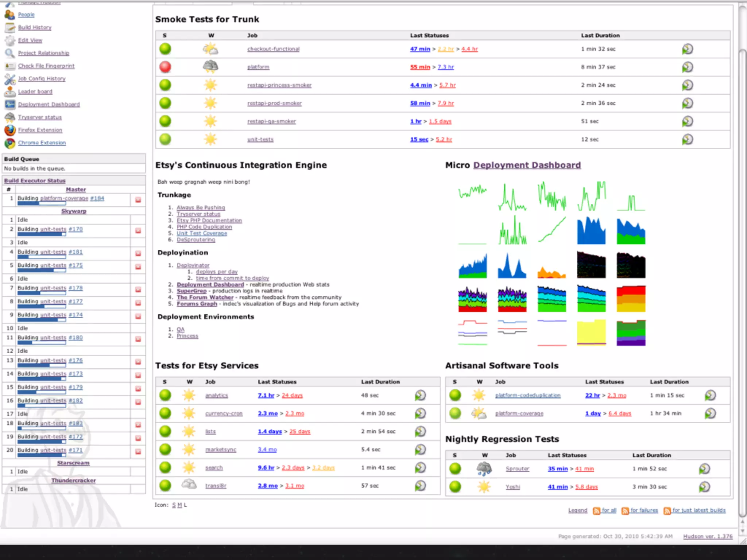Viewport: 747px width, 560px height.
Task: Open Build History in sidebar
Action: (35, 27)
